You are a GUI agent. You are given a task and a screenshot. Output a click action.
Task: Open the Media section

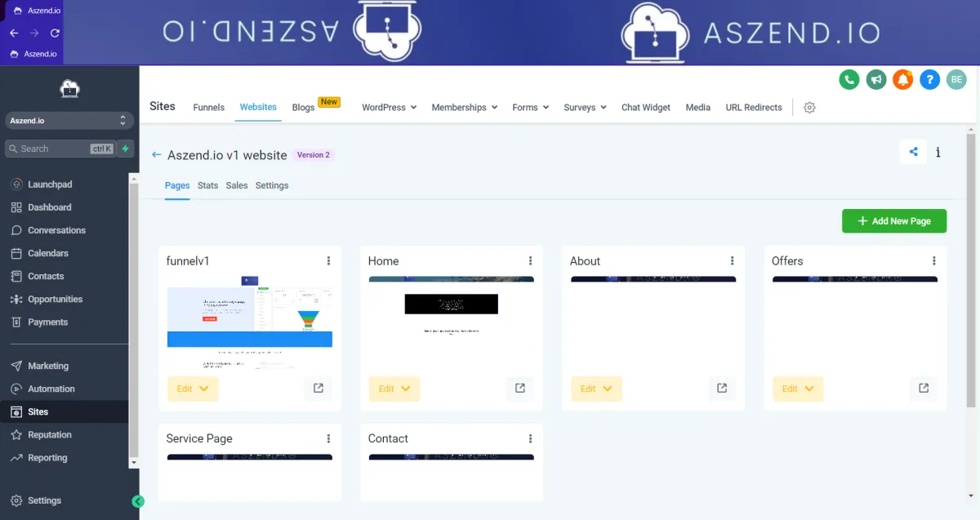coord(698,108)
